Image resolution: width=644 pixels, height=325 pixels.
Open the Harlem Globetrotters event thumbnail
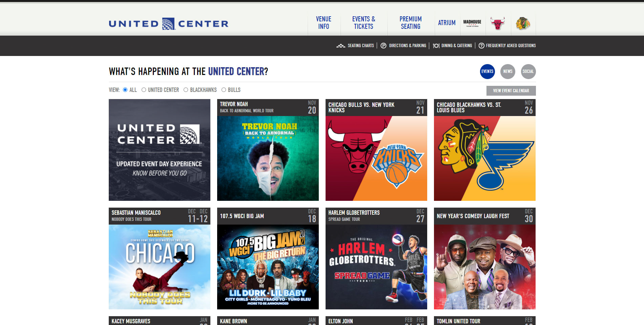tap(376, 267)
